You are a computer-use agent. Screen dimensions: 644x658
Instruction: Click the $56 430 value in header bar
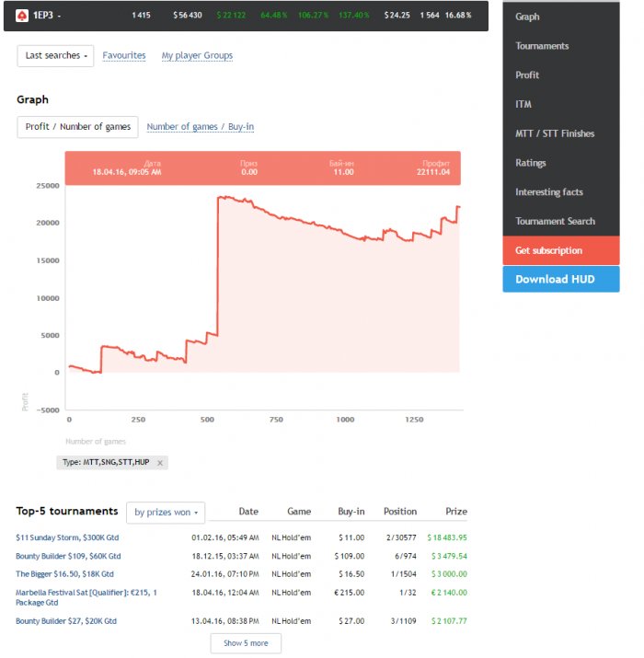coord(188,15)
